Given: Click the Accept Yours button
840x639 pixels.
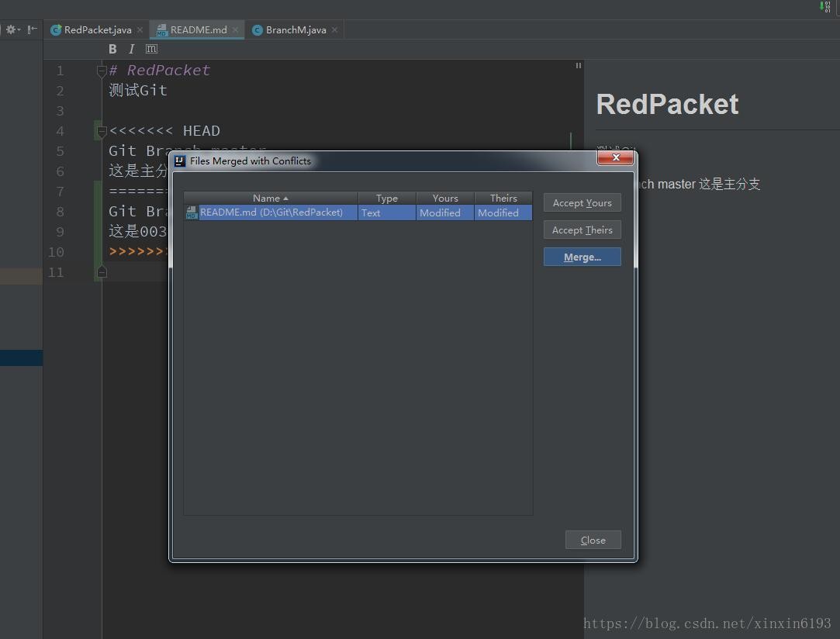Looking at the screenshot, I should click(x=582, y=203).
